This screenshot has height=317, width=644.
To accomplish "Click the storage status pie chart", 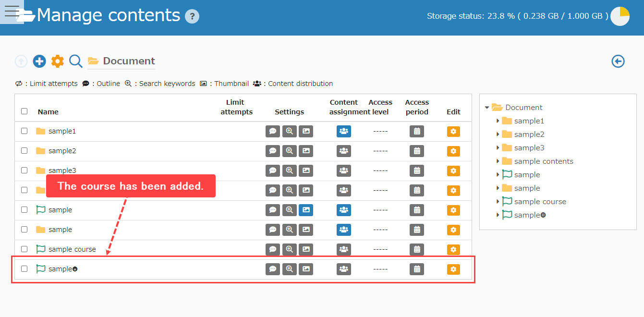I will pos(620,16).
